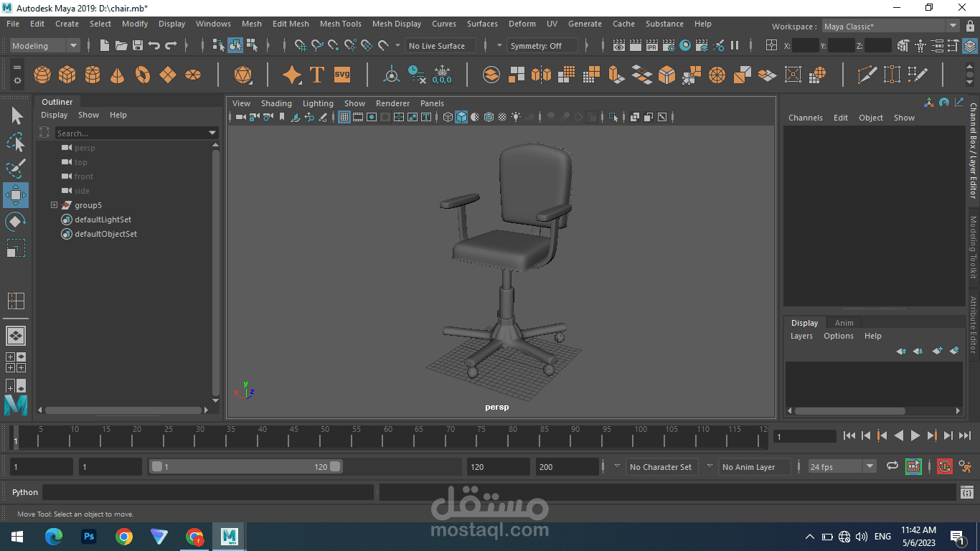Viewport: 980px width, 551px height.
Task: Toggle auto keyframe button
Action: coord(945,466)
